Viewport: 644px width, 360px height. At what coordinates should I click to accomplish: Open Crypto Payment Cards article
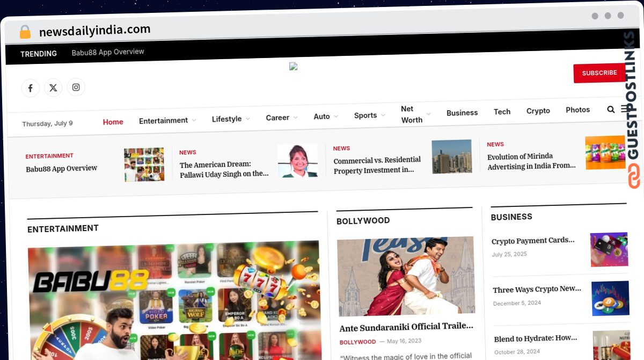click(533, 241)
